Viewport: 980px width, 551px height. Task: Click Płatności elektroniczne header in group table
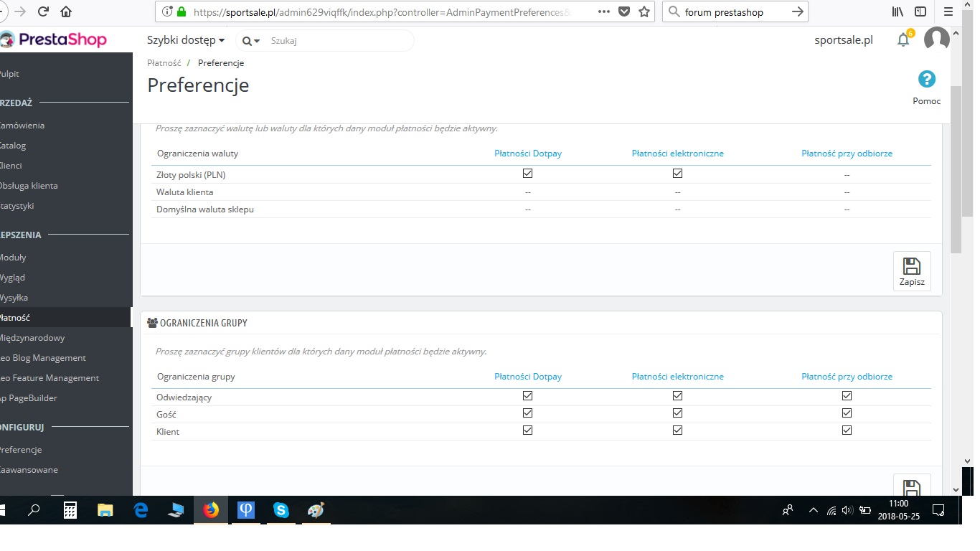pyautogui.click(x=677, y=377)
